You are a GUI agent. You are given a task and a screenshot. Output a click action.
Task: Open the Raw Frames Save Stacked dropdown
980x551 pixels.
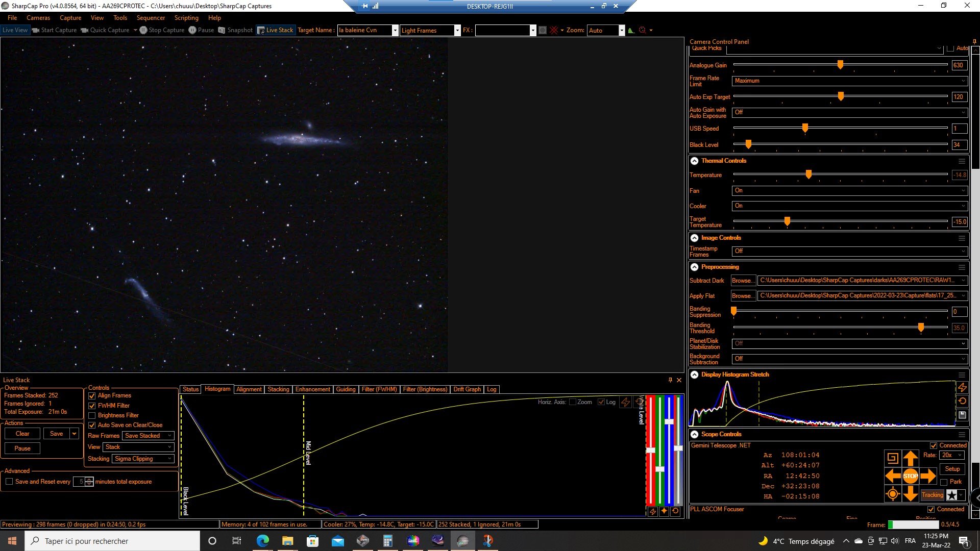(x=148, y=436)
